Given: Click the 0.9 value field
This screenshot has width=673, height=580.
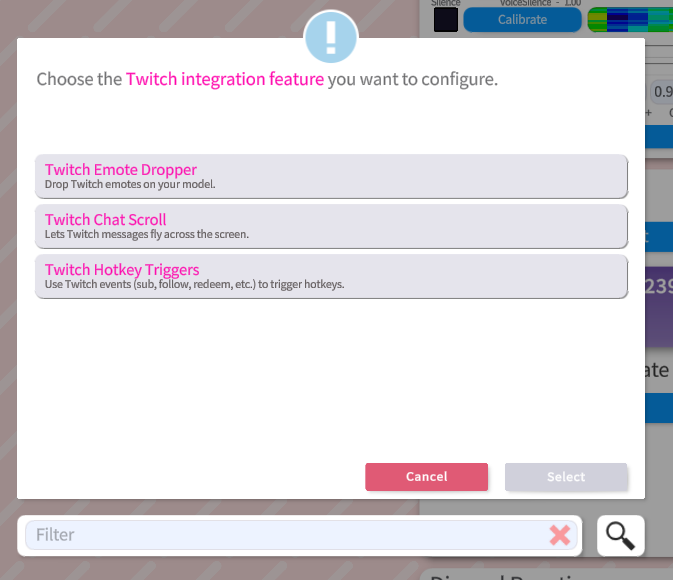Looking at the screenshot, I should pyautogui.click(x=661, y=91).
